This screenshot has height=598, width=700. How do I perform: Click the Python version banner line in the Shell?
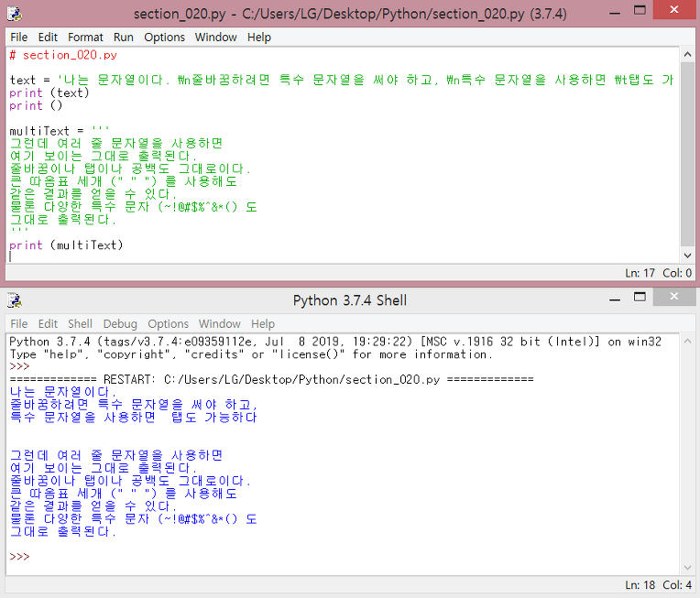pos(335,342)
